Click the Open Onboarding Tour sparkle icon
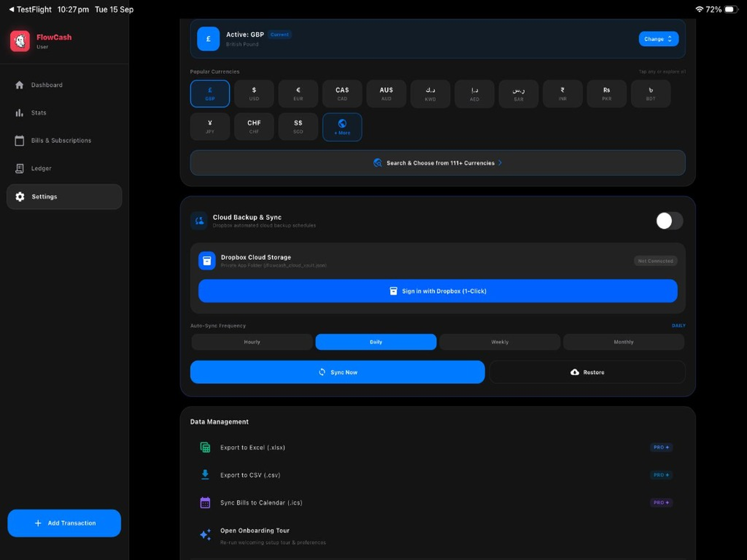Image resolution: width=747 pixels, height=560 pixels. click(205, 535)
